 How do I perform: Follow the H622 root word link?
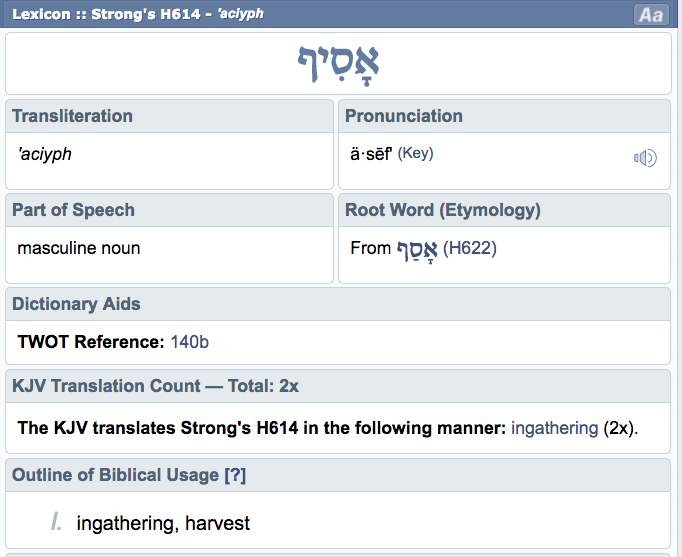tap(470, 248)
